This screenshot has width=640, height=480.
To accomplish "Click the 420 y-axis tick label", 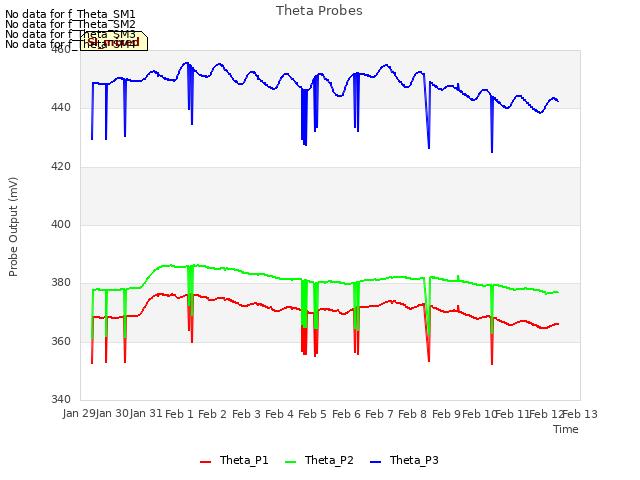I will pos(61,167).
